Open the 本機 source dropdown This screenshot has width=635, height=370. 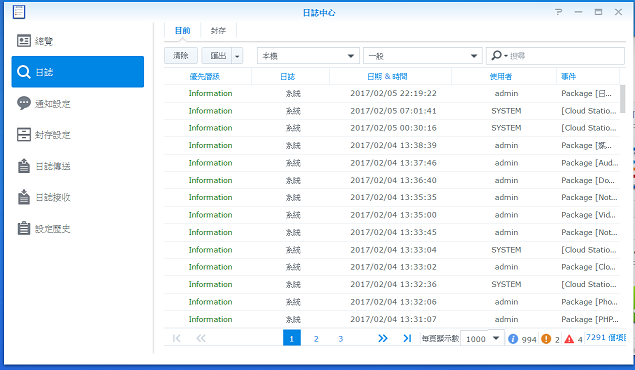(308, 56)
